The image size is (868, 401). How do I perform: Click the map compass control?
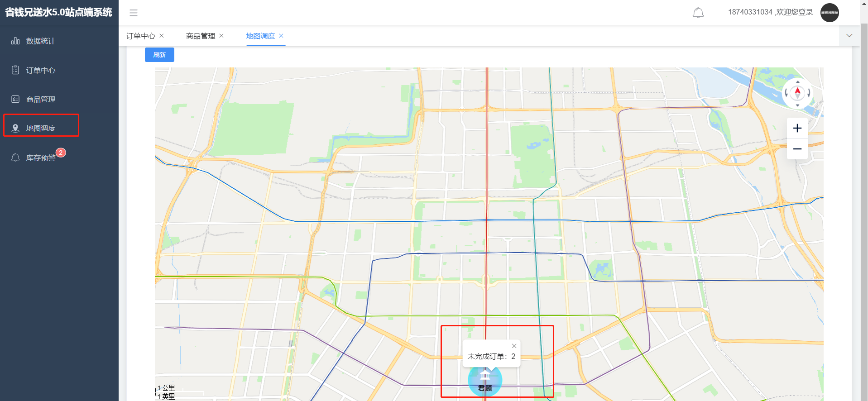(x=797, y=93)
